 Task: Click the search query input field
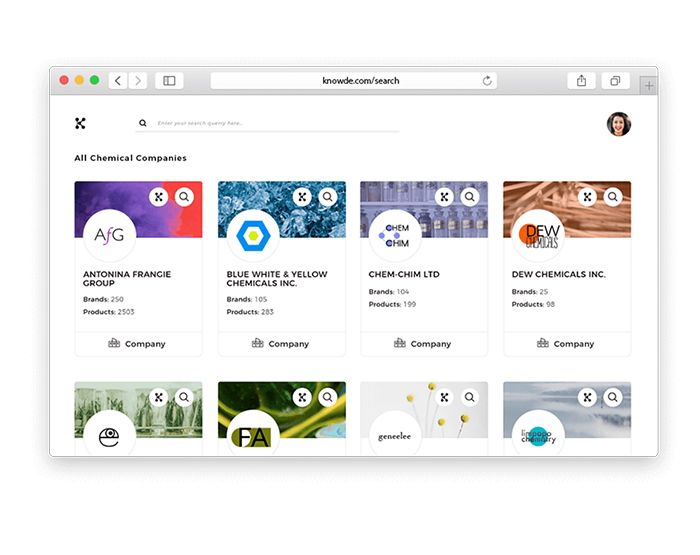[x=270, y=123]
